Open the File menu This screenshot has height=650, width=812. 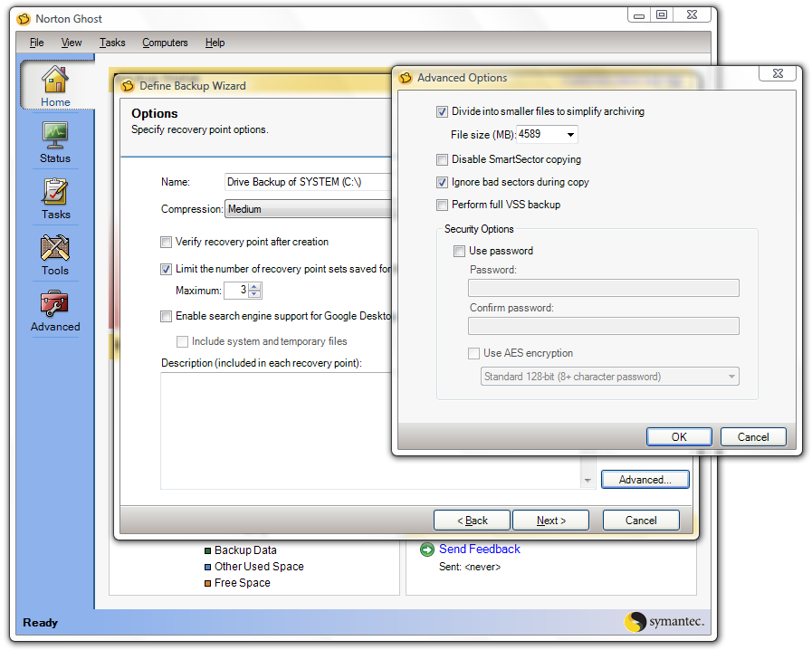(x=37, y=43)
